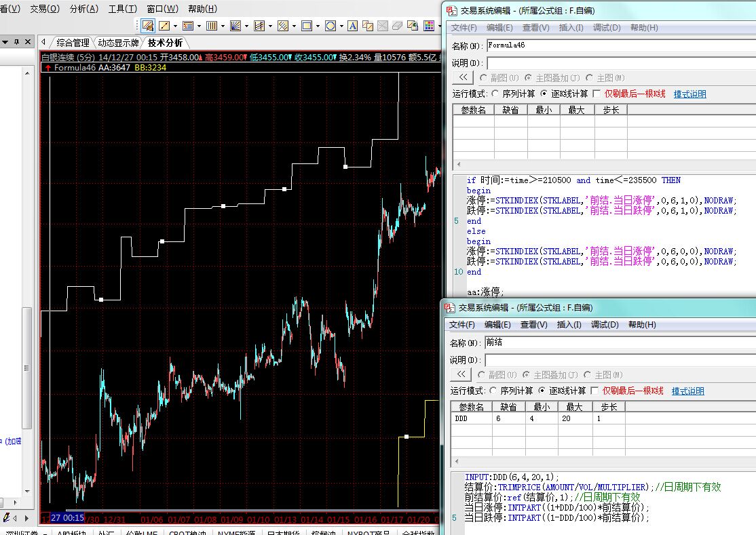Click the eraser tool icon
Image resolution: width=756 pixels, height=535 pixels.
397,26
